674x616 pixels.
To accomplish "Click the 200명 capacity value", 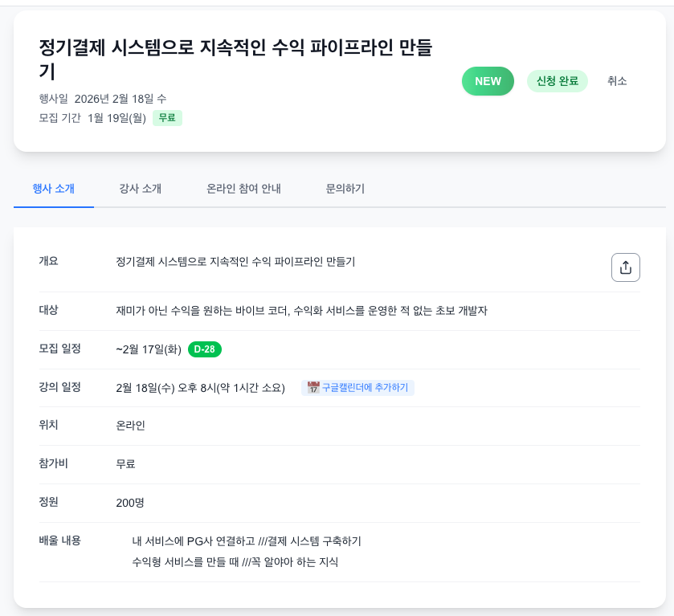I will click(x=129, y=503).
